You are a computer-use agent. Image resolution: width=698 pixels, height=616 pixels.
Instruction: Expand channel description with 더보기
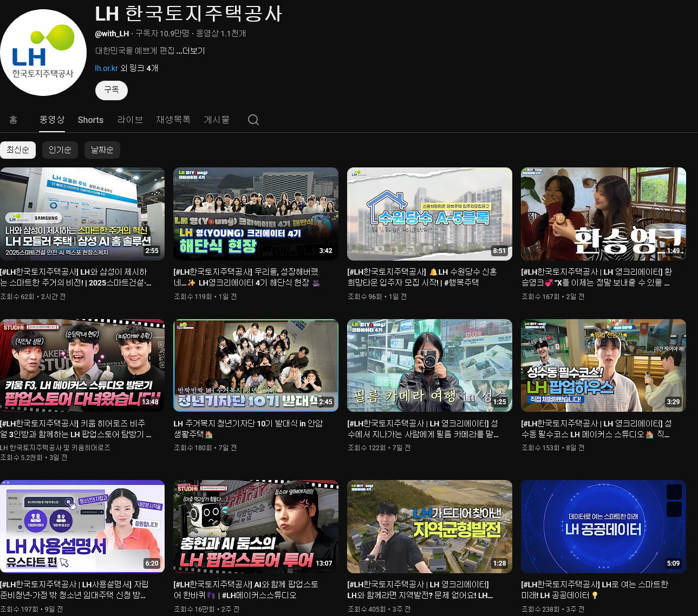click(x=191, y=51)
